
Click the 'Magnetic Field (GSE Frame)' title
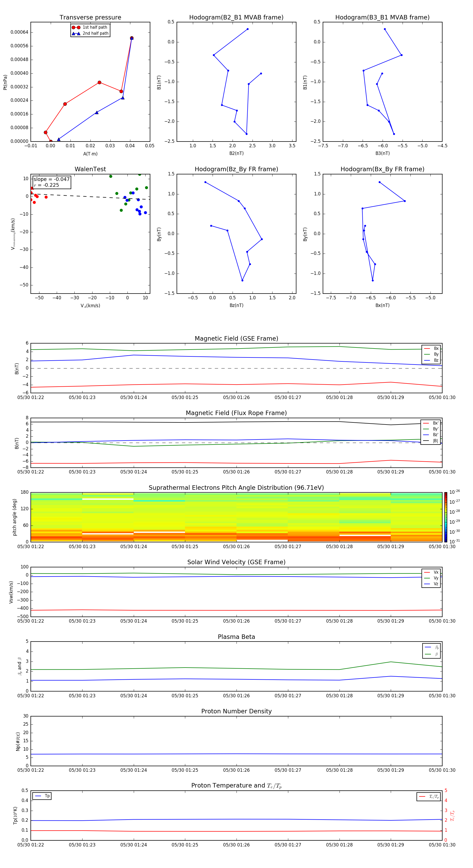pos(236,339)
